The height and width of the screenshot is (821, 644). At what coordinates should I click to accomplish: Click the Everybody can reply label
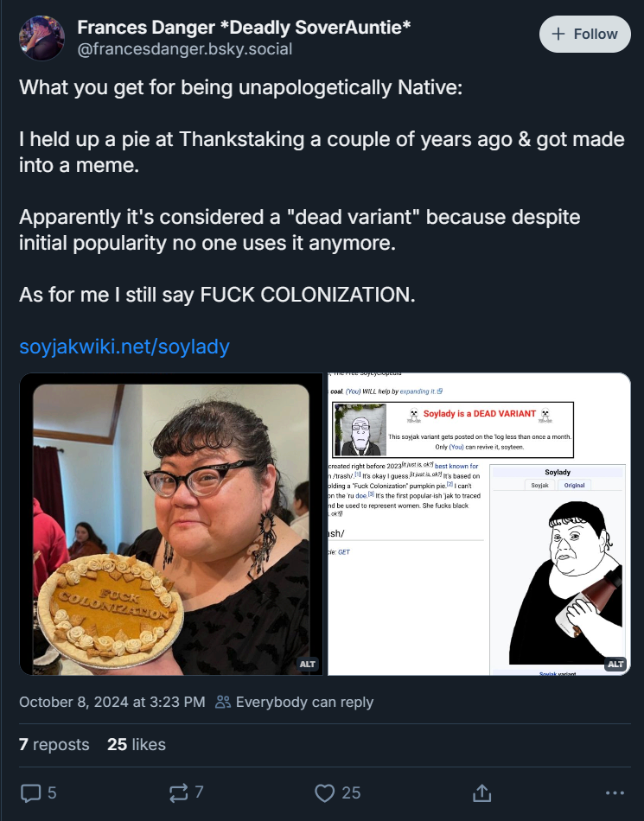point(304,702)
